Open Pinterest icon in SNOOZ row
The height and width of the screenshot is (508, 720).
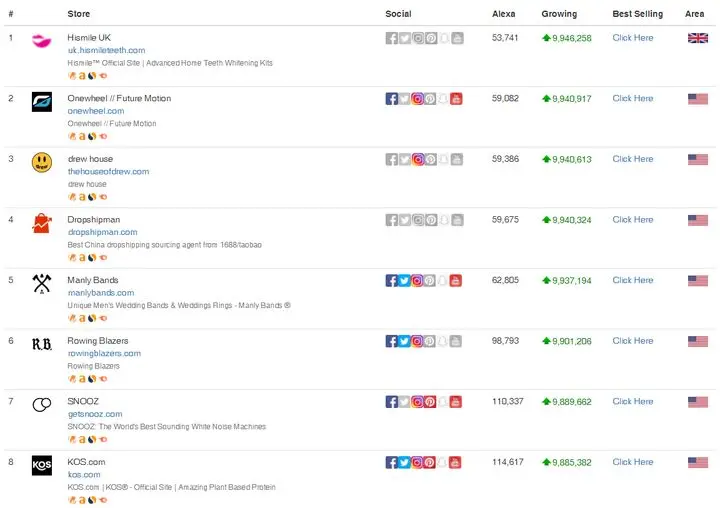pos(431,402)
